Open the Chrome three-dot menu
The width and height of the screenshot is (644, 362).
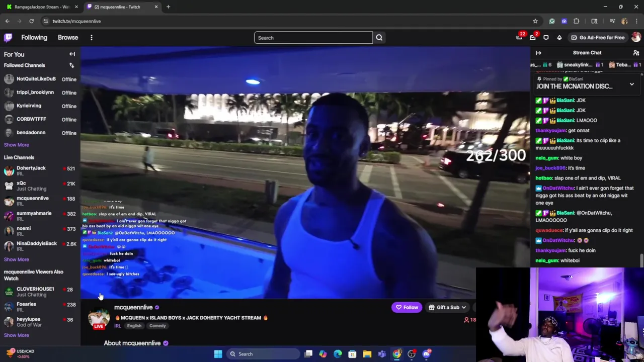636,21
